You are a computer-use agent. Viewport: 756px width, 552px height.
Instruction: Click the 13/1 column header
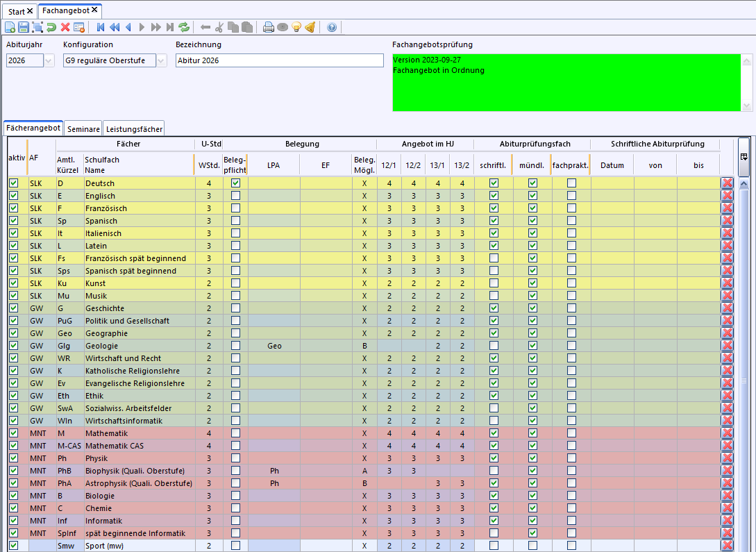click(x=437, y=165)
